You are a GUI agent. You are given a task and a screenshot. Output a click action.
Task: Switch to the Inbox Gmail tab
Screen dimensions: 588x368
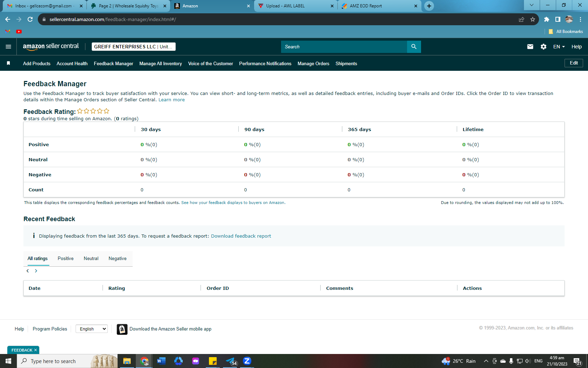tap(45, 6)
